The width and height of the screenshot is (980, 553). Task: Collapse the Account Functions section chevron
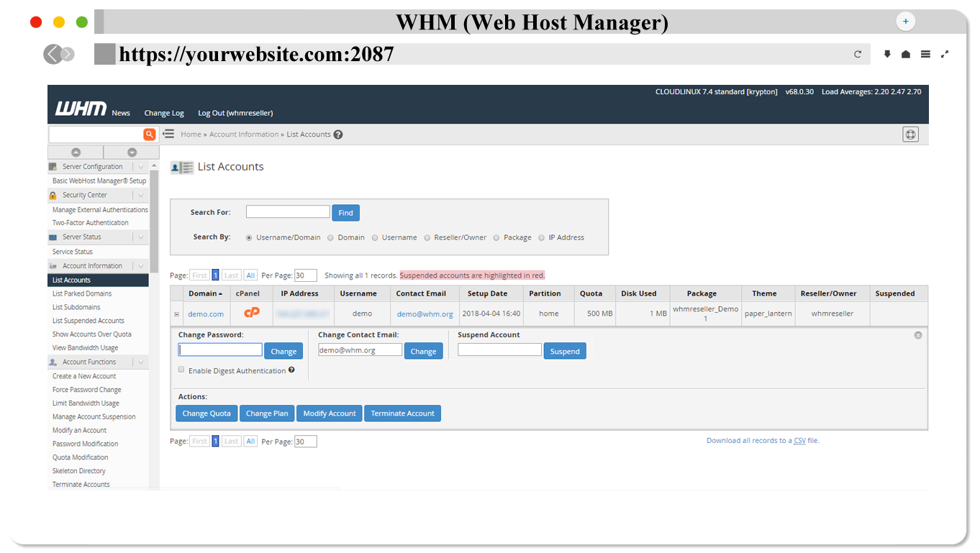(x=140, y=362)
